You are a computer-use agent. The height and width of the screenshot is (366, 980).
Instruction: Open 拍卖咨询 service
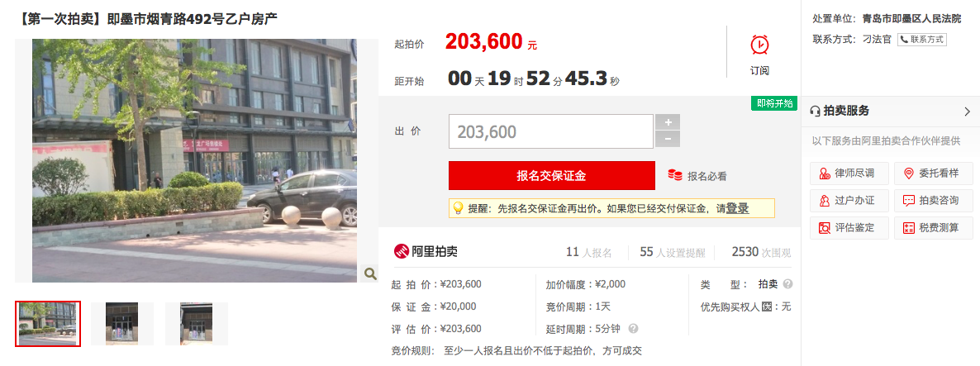934,201
